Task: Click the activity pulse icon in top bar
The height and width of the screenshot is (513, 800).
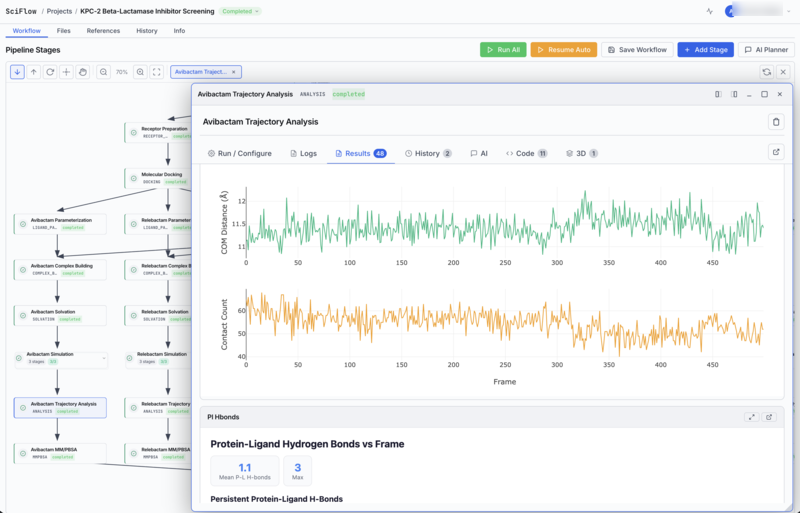Action: pos(710,11)
